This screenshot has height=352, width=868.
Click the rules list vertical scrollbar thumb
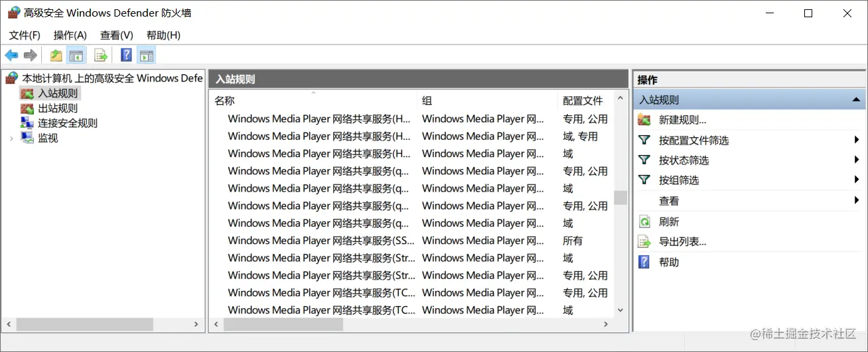pos(620,198)
